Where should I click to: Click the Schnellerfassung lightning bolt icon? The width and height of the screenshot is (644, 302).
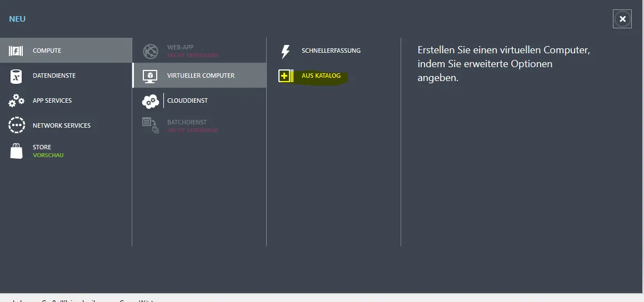tap(285, 51)
